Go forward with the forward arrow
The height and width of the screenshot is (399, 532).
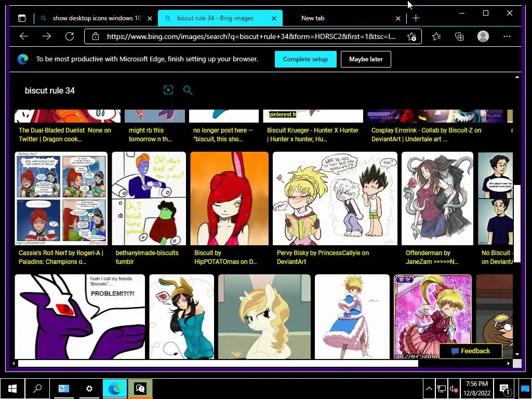[x=47, y=36]
